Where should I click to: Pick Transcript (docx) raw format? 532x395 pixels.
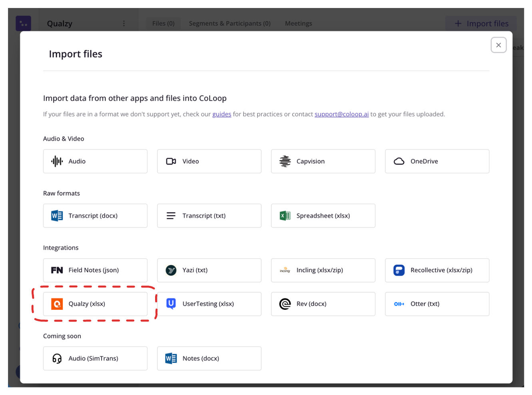95,215
